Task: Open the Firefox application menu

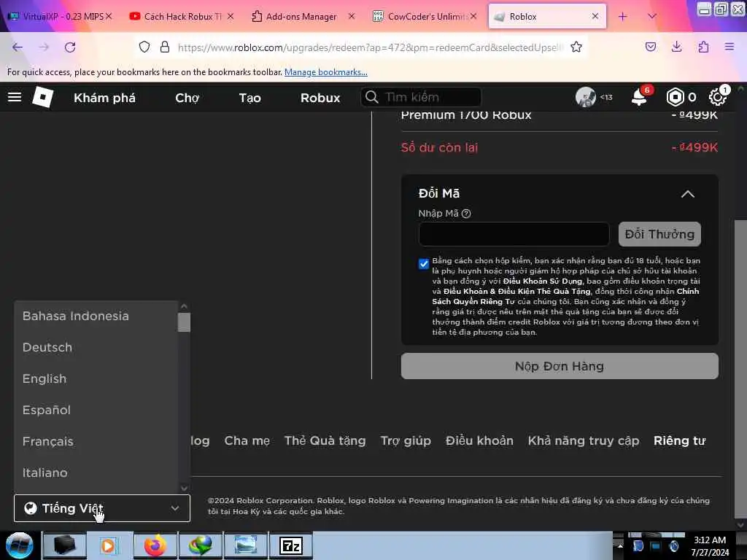Action: pos(729,47)
